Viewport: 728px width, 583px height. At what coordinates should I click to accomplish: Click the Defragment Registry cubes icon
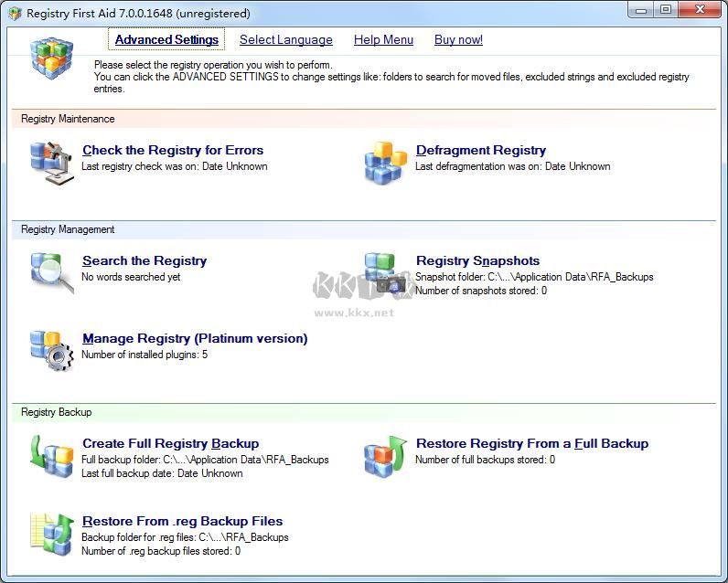(385, 163)
